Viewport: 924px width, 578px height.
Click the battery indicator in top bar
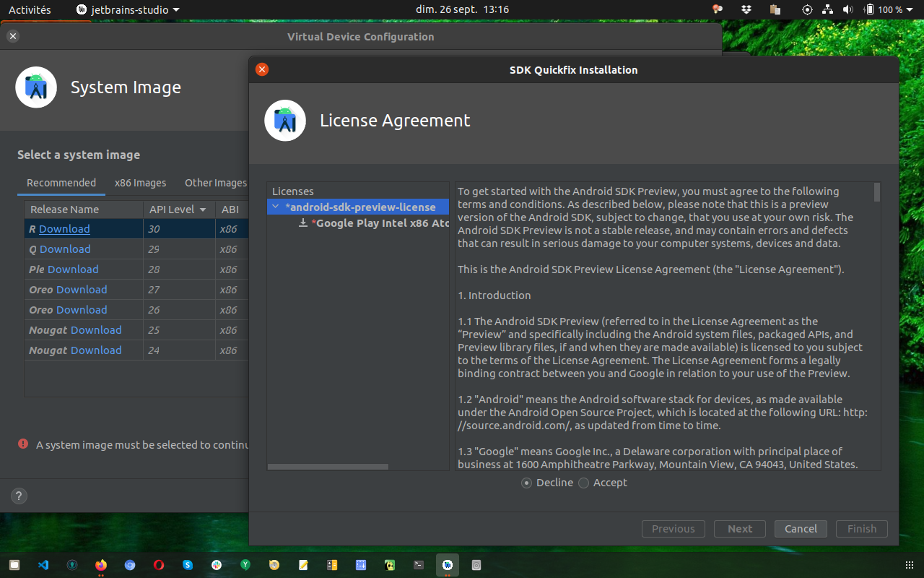click(x=884, y=9)
